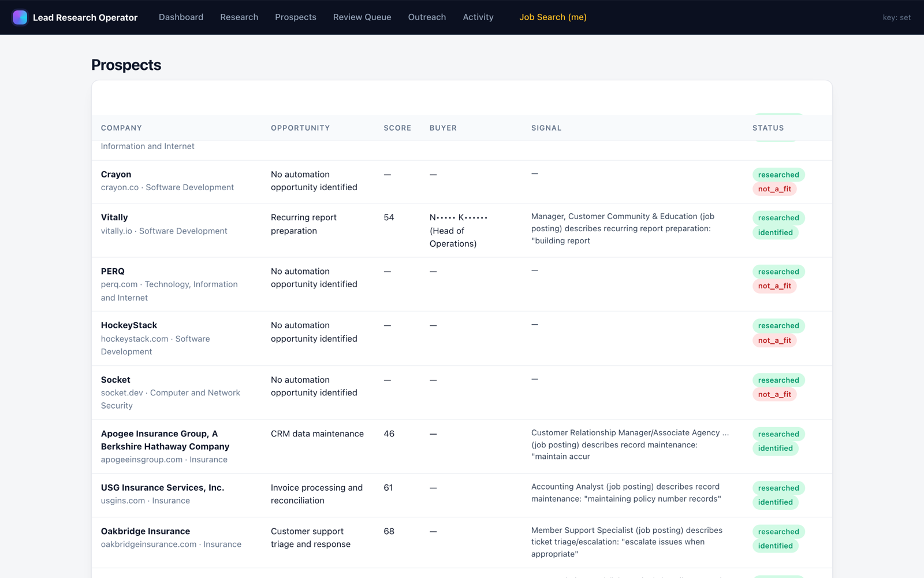Image resolution: width=924 pixels, height=578 pixels.
Task: Click 'Customer support triage and response'
Action: point(311,538)
